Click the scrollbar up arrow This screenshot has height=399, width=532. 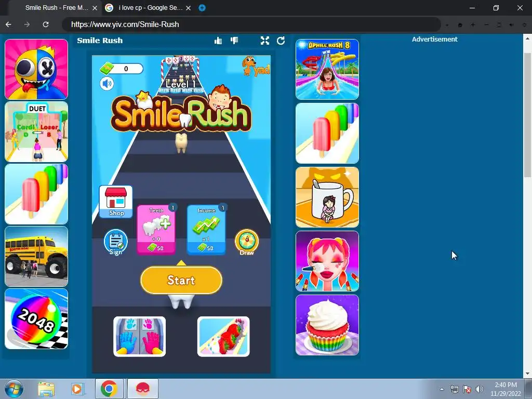(x=528, y=37)
